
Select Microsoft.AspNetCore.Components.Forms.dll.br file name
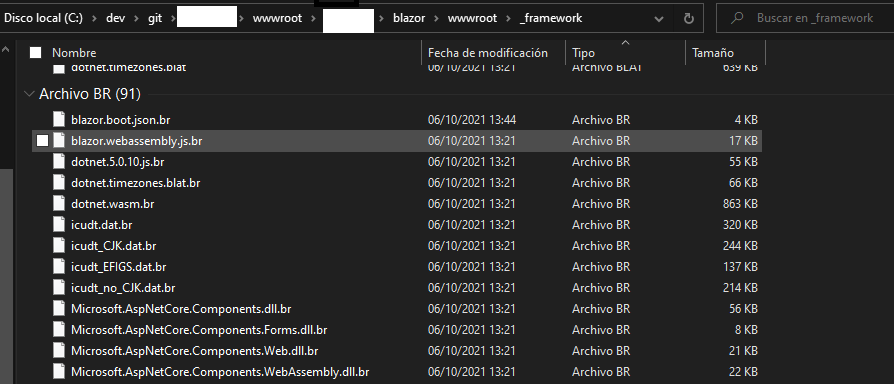(x=199, y=330)
